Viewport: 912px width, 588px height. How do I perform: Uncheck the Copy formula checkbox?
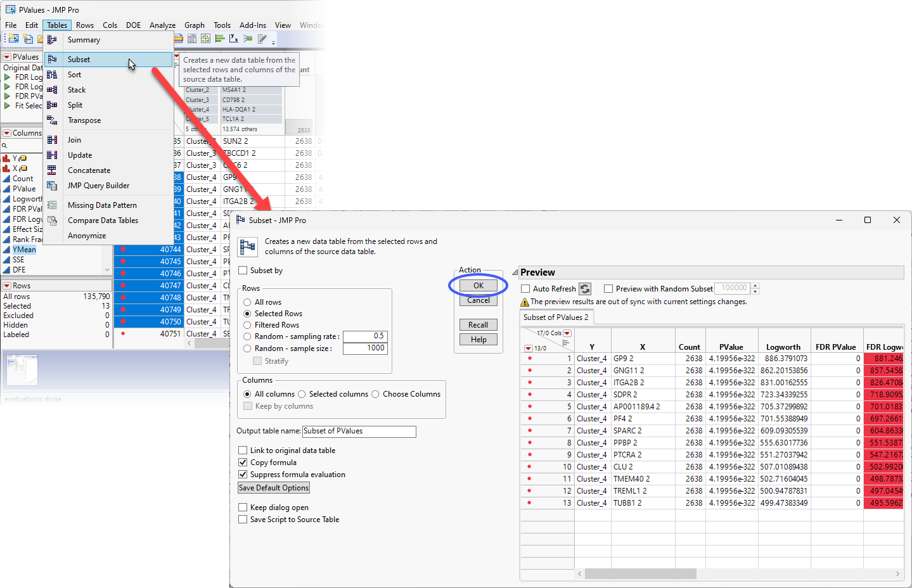tap(243, 463)
